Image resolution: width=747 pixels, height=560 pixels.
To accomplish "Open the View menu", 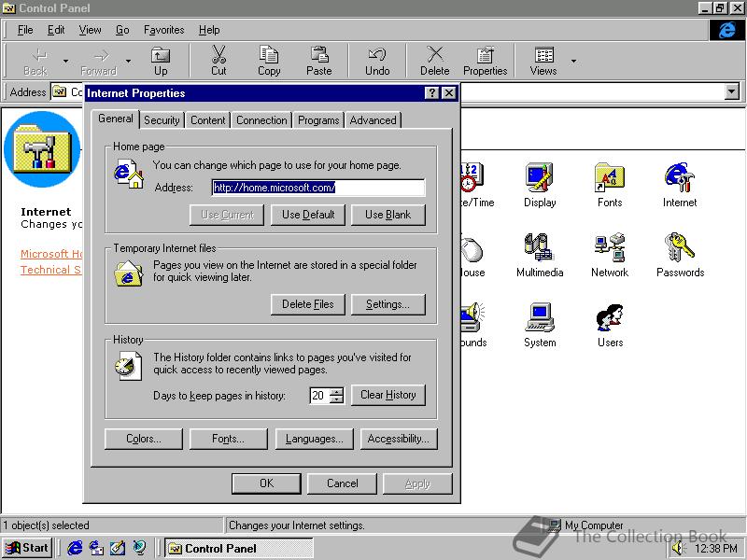I will (90, 30).
